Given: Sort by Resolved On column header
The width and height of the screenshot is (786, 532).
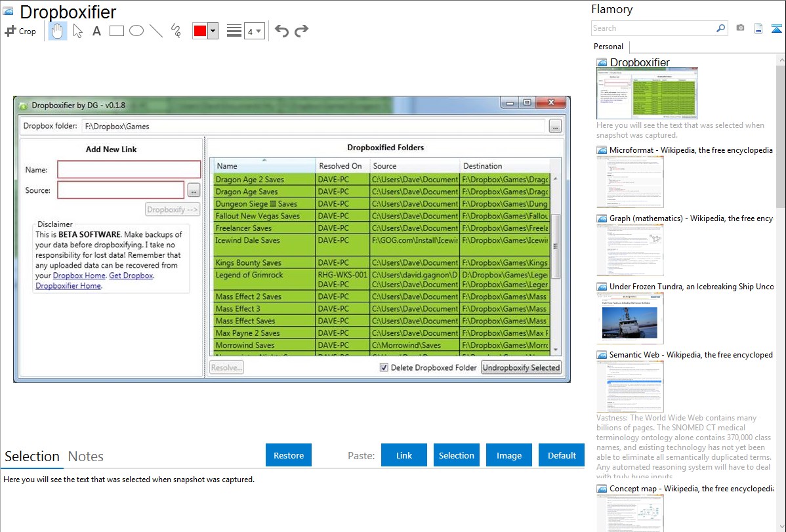Looking at the screenshot, I should [x=342, y=166].
